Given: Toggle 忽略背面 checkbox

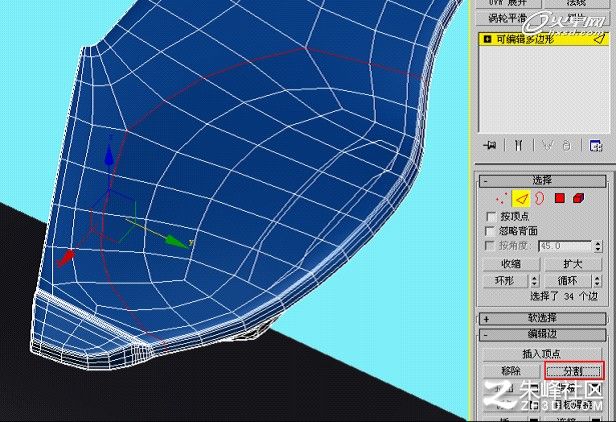Looking at the screenshot, I should tap(490, 231).
